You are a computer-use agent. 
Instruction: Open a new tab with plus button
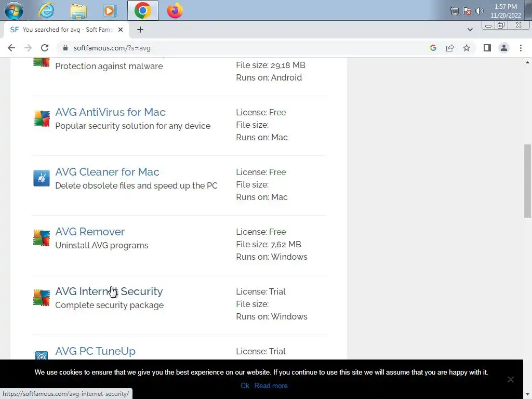click(x=140, y=30)
